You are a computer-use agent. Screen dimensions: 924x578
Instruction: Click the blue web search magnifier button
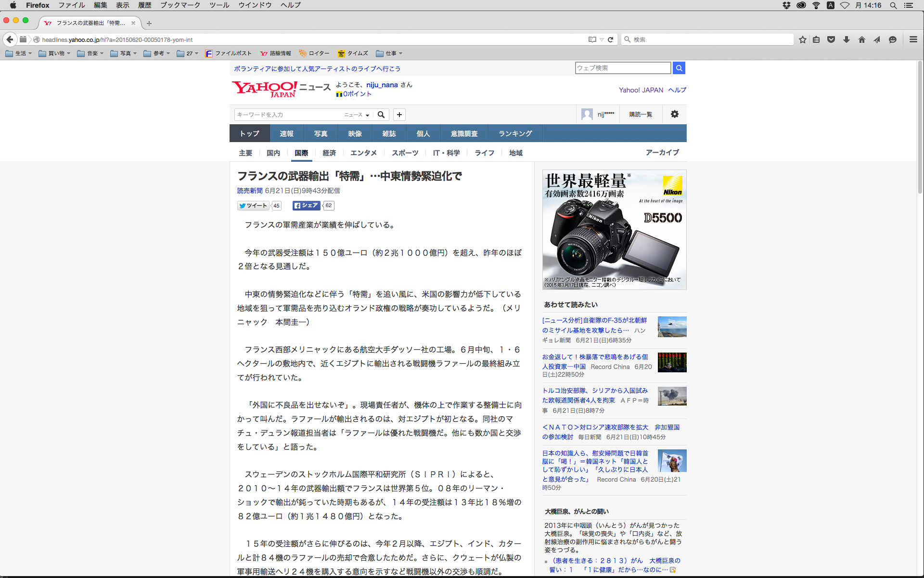pyautogui.click(x=679, y=68)
